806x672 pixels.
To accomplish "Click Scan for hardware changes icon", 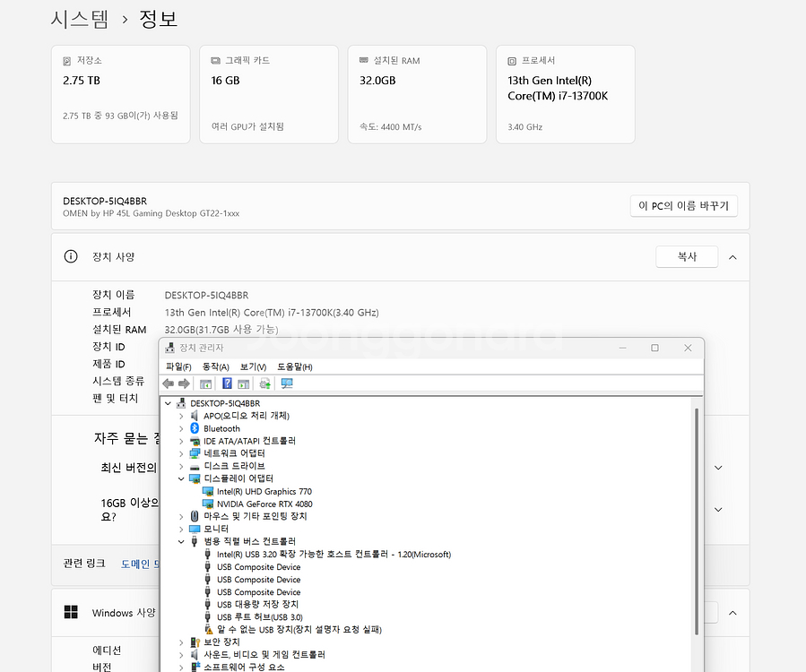I will coord(265,382).
